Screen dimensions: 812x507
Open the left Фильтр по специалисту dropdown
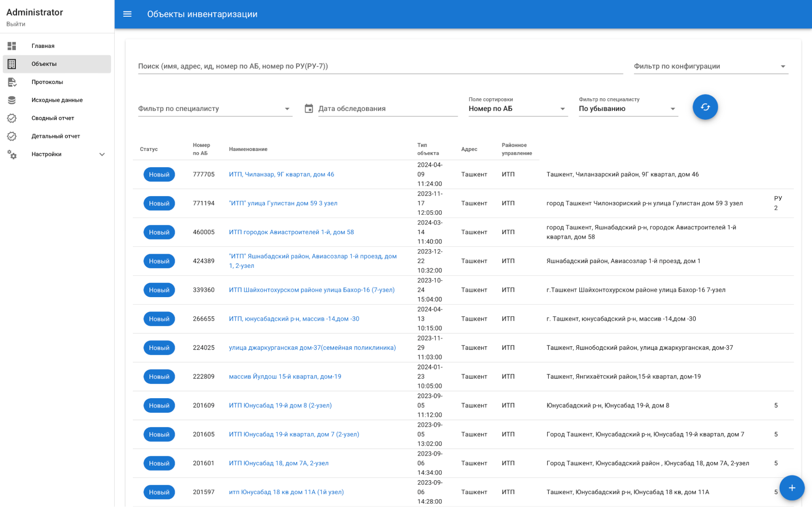215,109
